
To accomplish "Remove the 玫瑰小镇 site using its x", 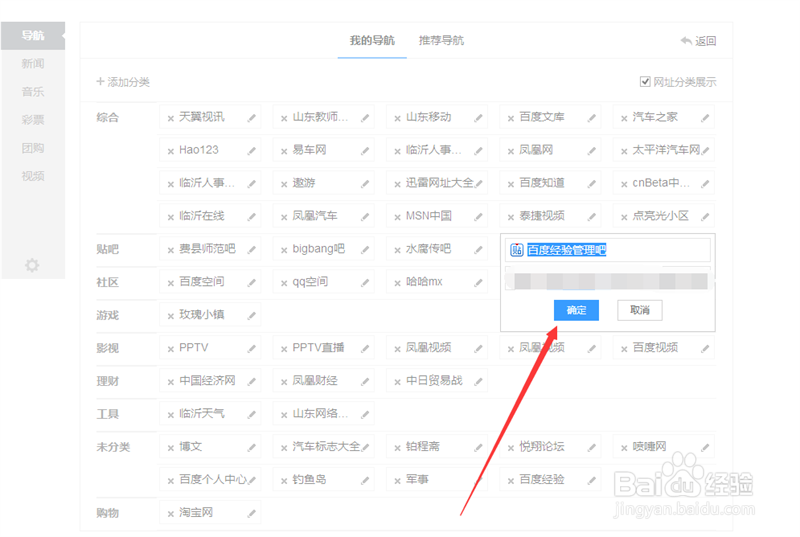I will click(171, 316).
